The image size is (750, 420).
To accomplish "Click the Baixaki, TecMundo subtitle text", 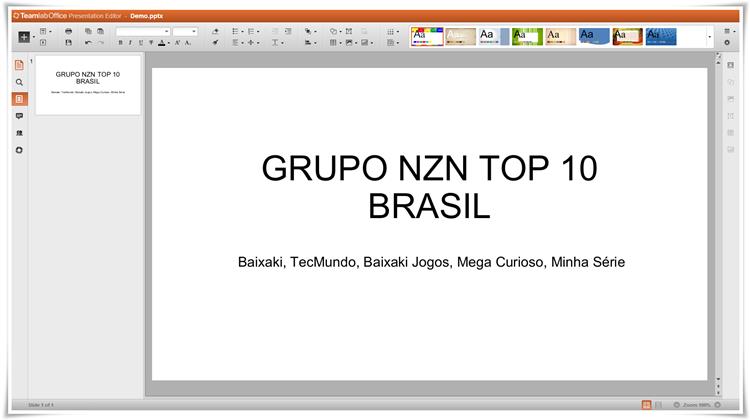I will [x=431, y=262].
